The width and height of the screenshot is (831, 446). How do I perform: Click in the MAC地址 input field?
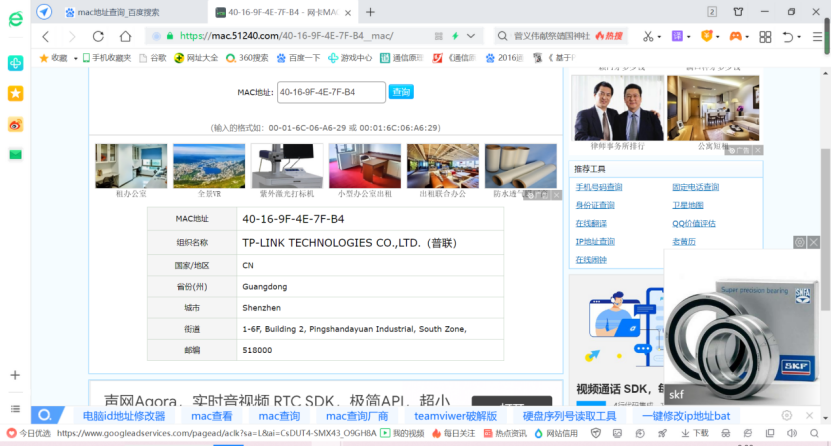331,92
